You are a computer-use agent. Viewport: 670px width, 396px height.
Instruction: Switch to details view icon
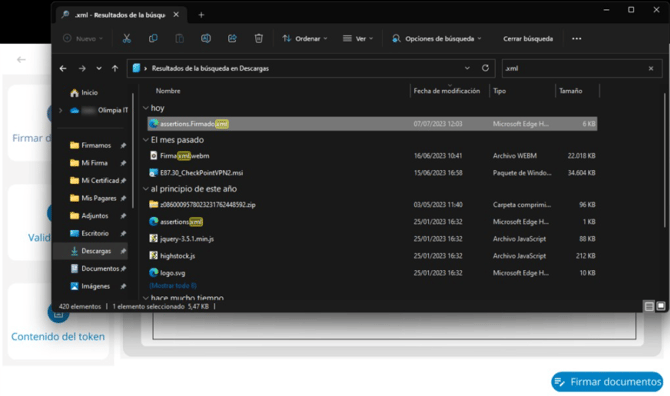649,306
